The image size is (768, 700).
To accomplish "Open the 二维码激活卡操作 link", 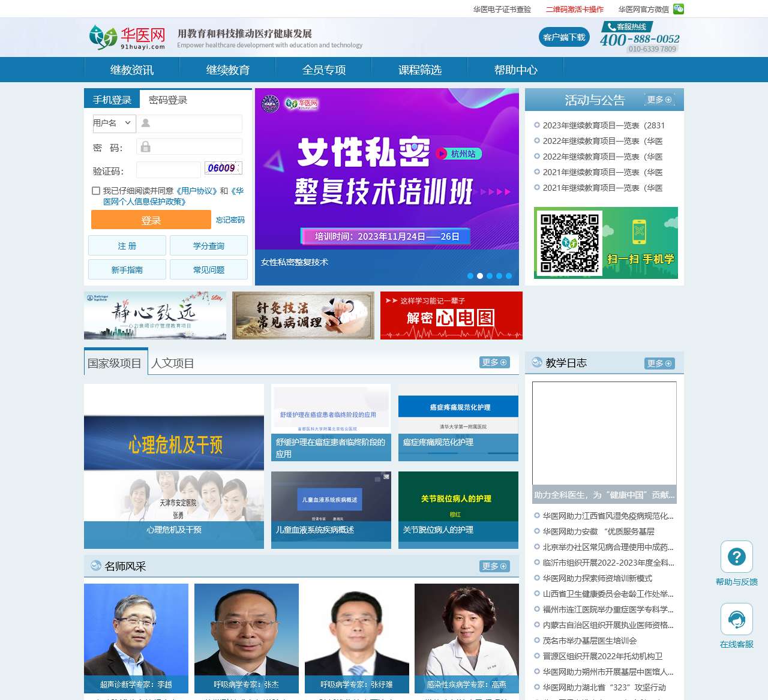I will click(x=575, y=9).
